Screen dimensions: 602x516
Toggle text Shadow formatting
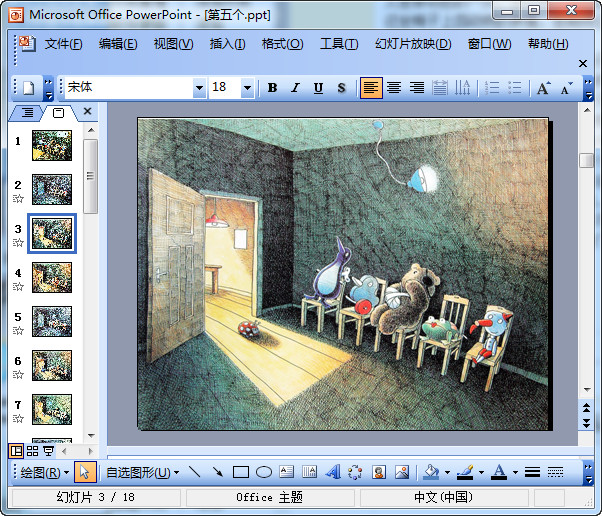[x=341, y=88]
